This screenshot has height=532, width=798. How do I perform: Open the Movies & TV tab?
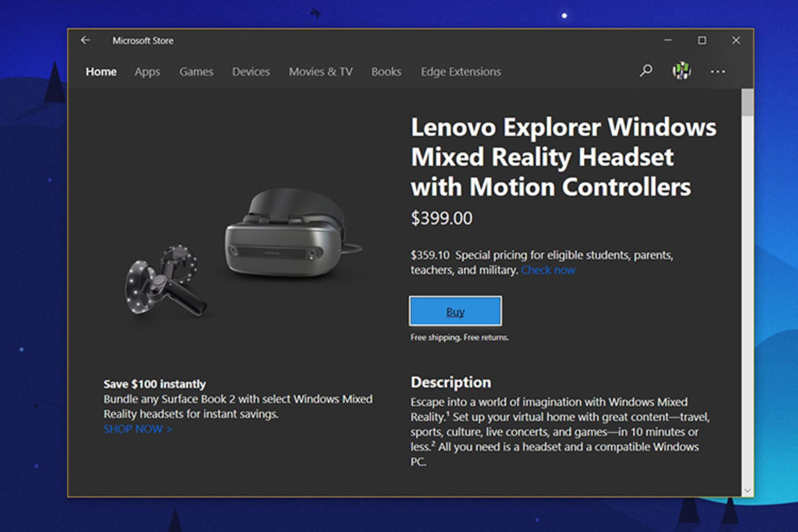(320, 71)
